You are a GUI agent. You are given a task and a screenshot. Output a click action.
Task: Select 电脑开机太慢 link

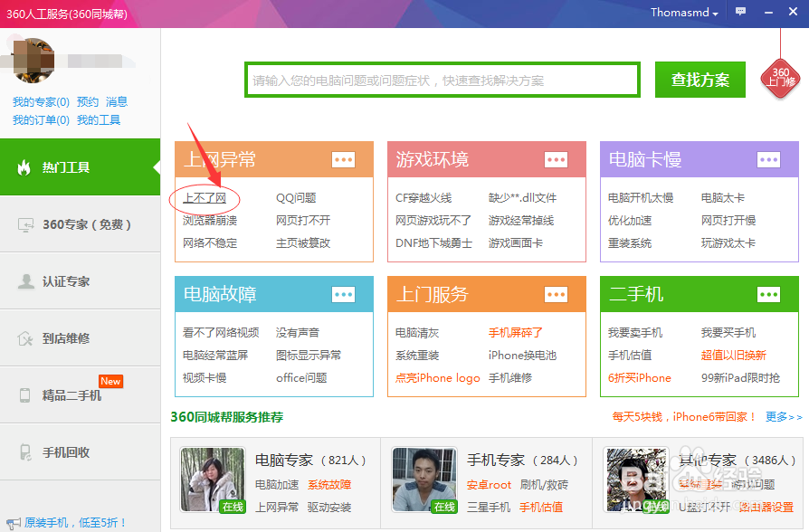tap(641, 198)
